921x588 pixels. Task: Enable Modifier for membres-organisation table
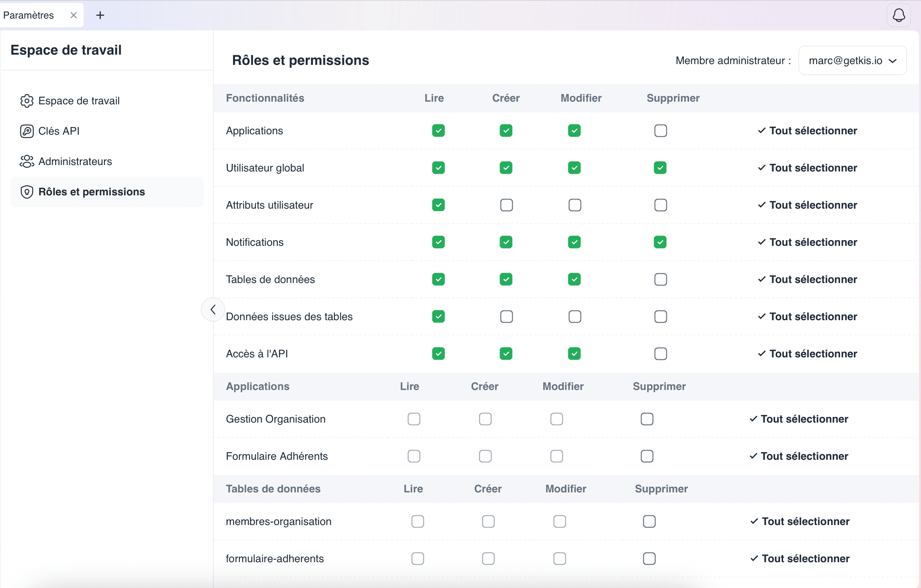tap(560, 522)
